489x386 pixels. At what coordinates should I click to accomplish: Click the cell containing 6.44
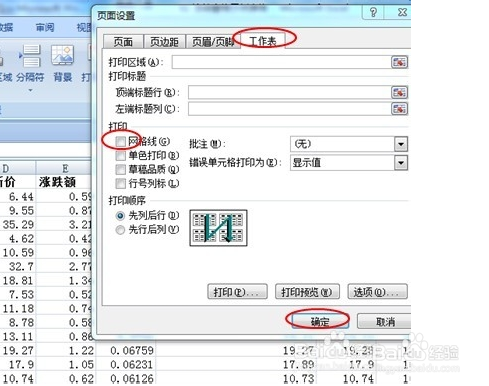pos(17,197)
